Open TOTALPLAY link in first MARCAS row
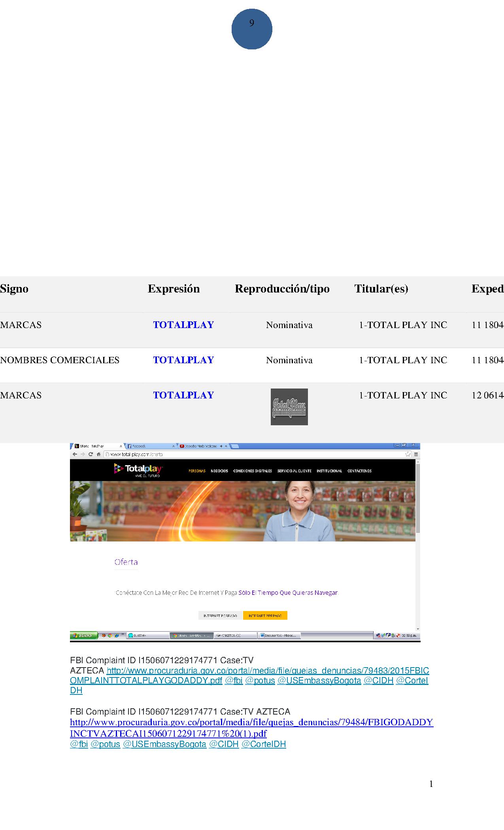The image size is (504, 830). (183, 325)
